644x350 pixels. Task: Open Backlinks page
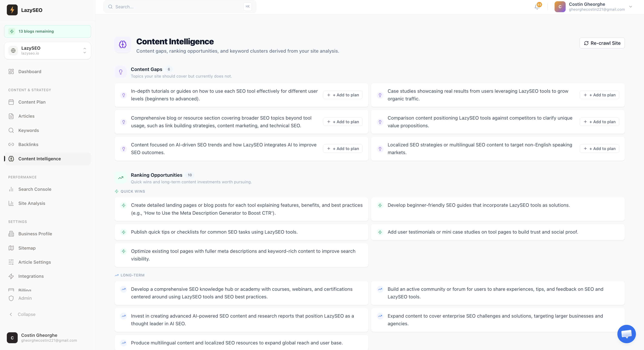(x=47, y=144)
